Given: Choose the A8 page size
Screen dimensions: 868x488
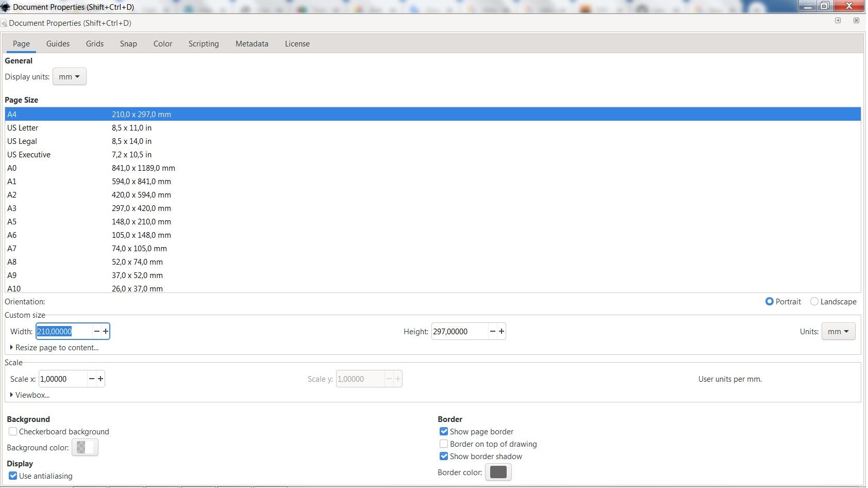Looking at the screenshot, I should pyautogui.click(x=433, y=262).
